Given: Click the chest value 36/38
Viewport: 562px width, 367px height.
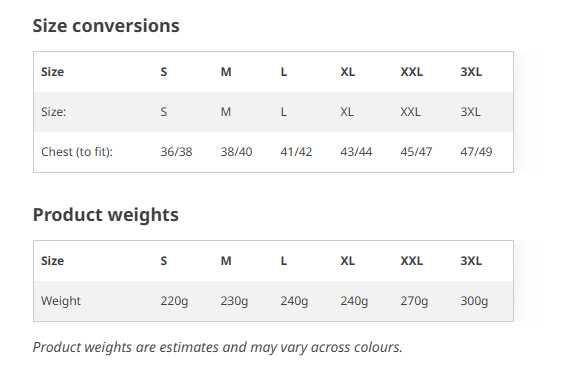Looking at the screenshot, I should 176,152.
